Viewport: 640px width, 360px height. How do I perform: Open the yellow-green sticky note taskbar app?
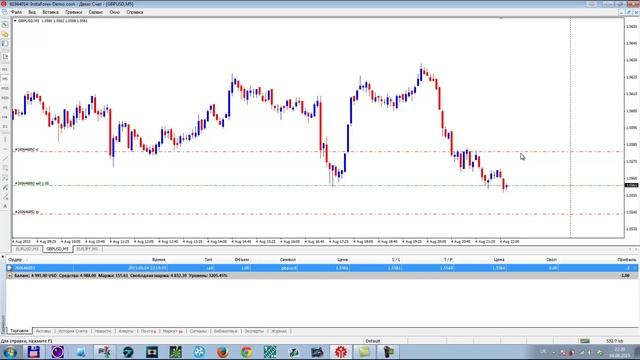coord(364,352)
